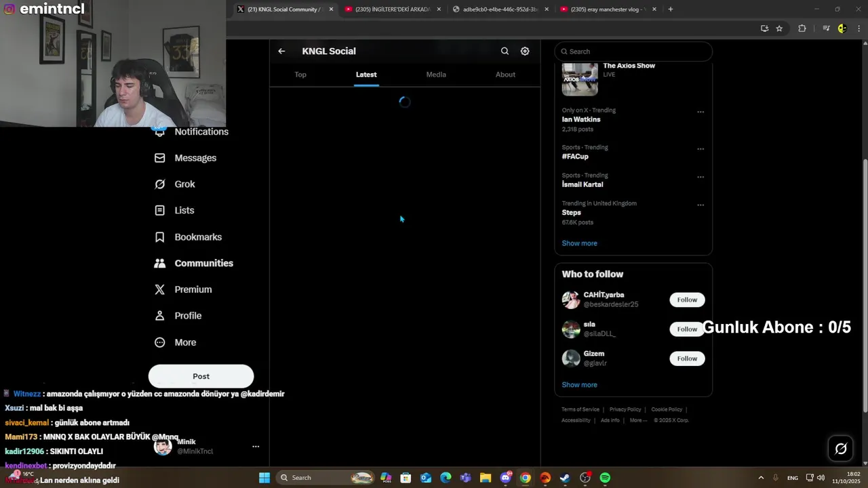The width and height of the screenshot is (868, 488).
Task: Bookmark this page with the star icon
Action: point(779,28)
